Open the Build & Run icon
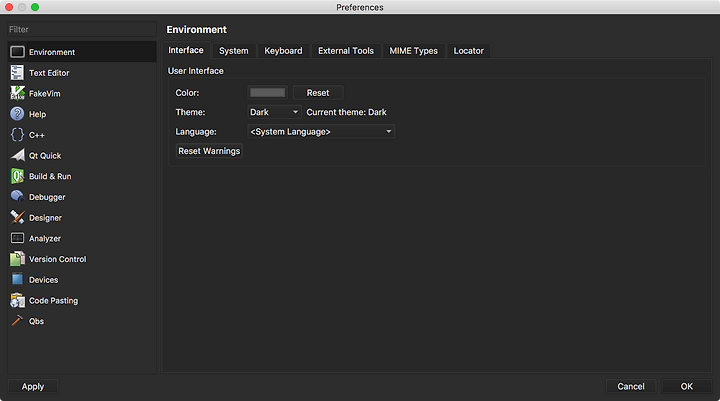Screen dimensions: 720x401 17,176
